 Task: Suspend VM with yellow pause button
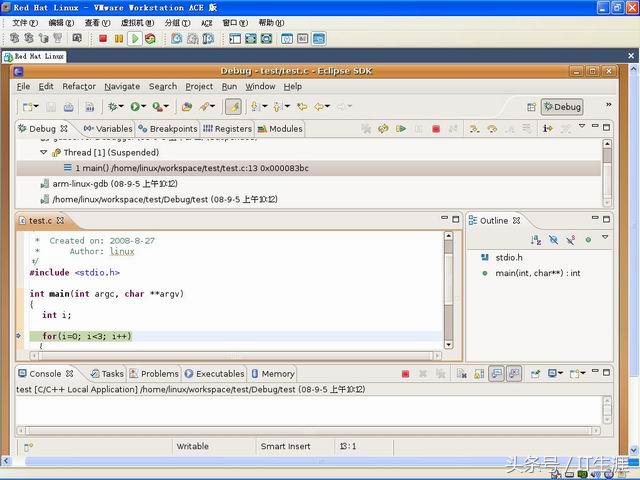119,39
